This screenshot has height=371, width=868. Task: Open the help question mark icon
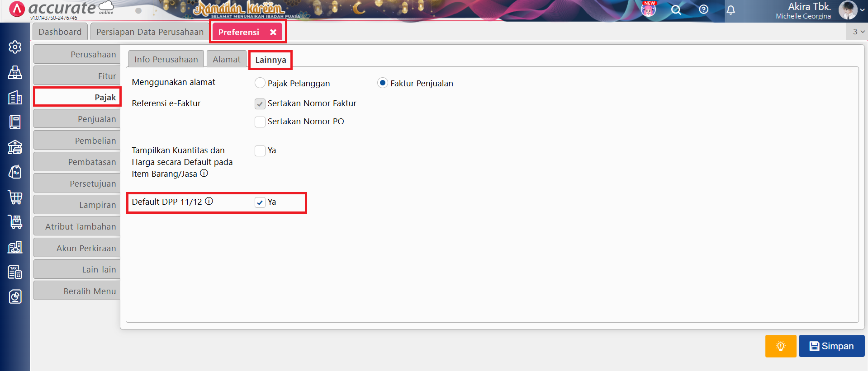(x=703, y=9)
